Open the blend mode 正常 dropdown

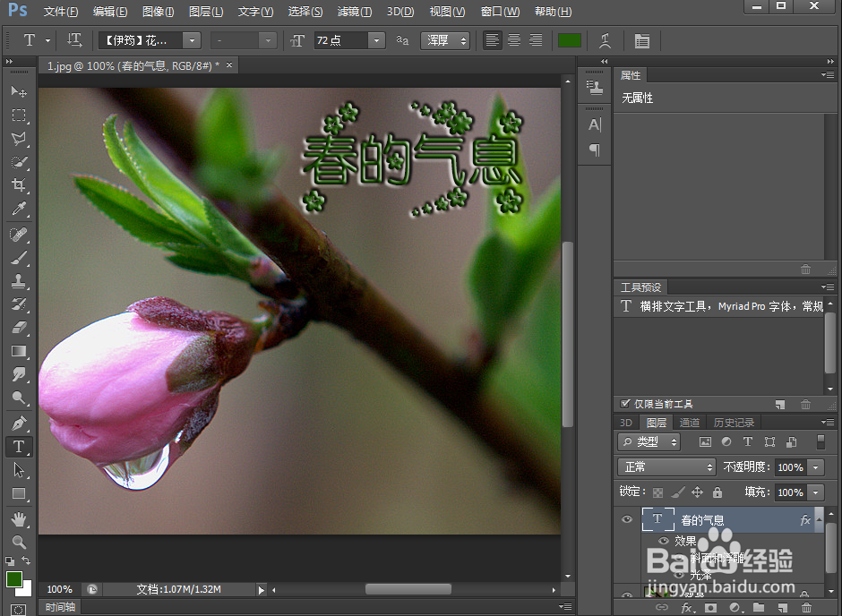[x=667, y=466]
